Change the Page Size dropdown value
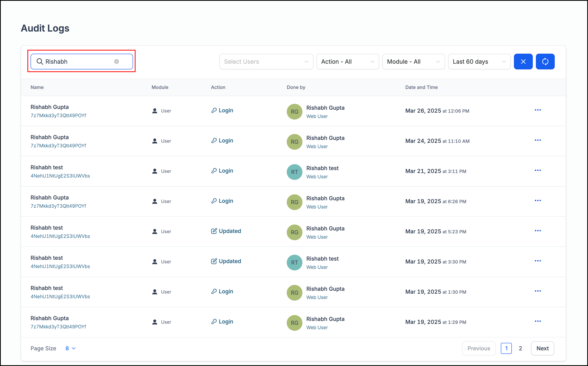This screenshot has width=588, height=366. (70, 348)
